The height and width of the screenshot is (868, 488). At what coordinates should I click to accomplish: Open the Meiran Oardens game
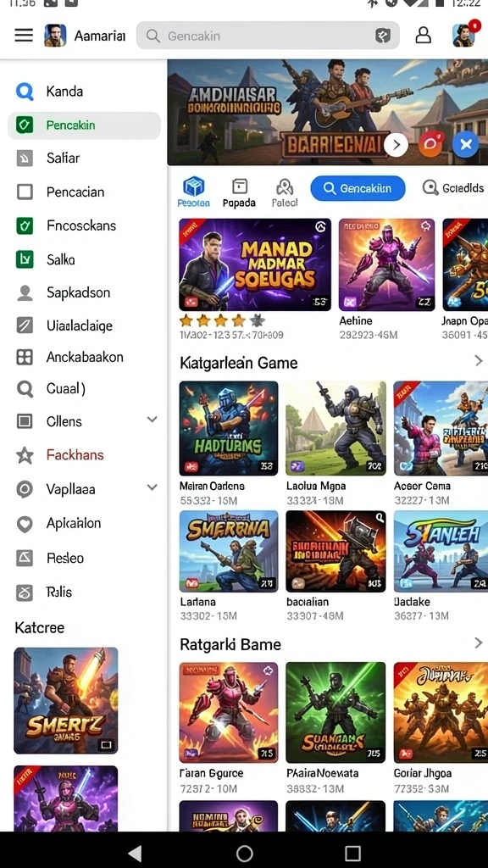pyautogui.click(x=229, y=428)
